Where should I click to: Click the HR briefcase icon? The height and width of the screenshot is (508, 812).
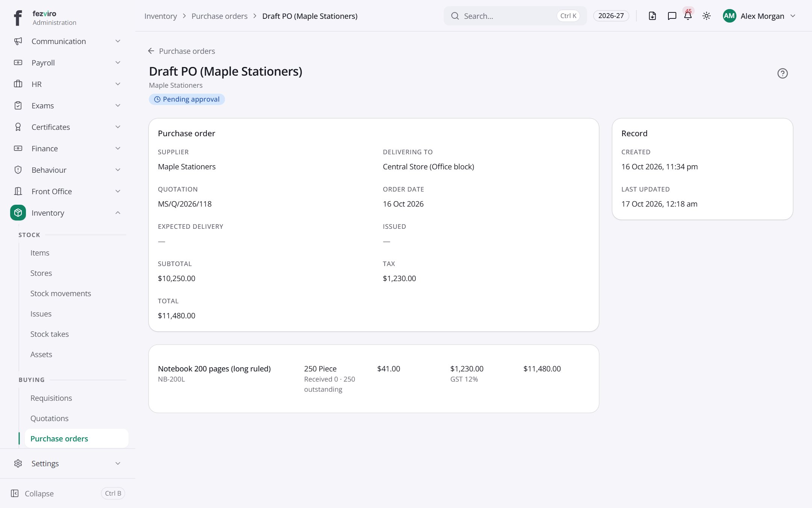tap(18, 84)
